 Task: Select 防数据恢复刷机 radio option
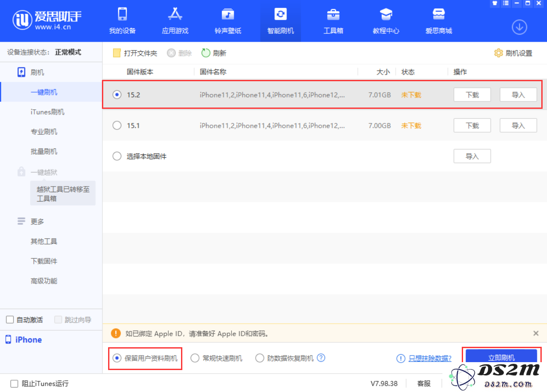260,358
